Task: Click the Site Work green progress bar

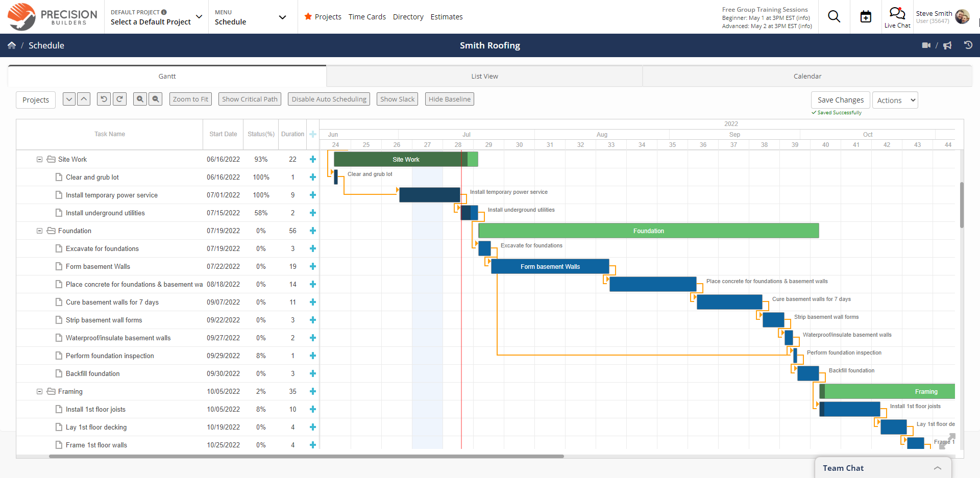Action: [x=406, y=159]
